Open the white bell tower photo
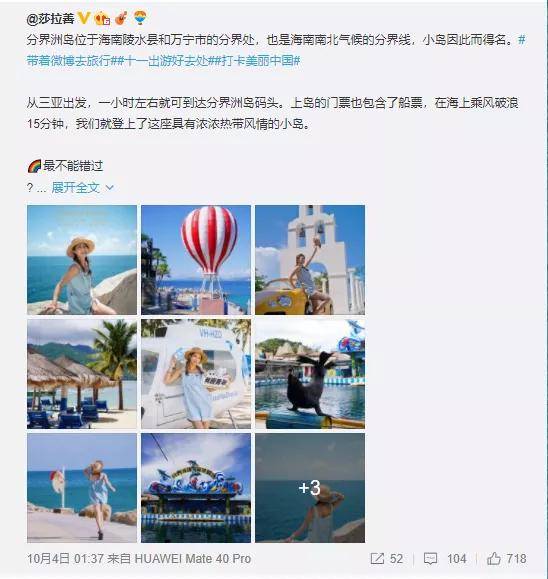Screen dimensions: 548x579 pyautogui.click(x=310, y=260)
